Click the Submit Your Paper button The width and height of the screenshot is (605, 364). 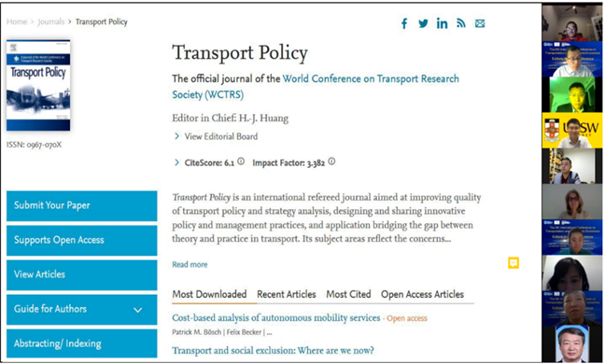(x=82, y=205)
